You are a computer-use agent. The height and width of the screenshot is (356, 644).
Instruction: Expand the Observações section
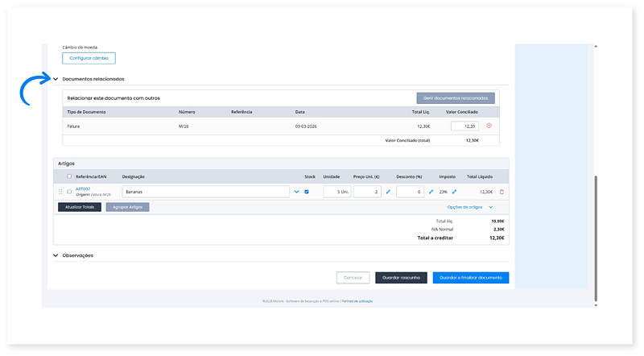point(56,255)
